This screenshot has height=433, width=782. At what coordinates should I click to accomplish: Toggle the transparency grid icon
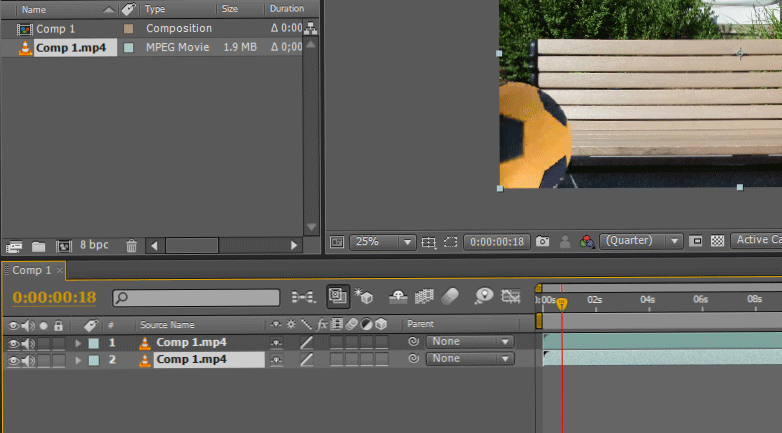(x=717, y=241)
